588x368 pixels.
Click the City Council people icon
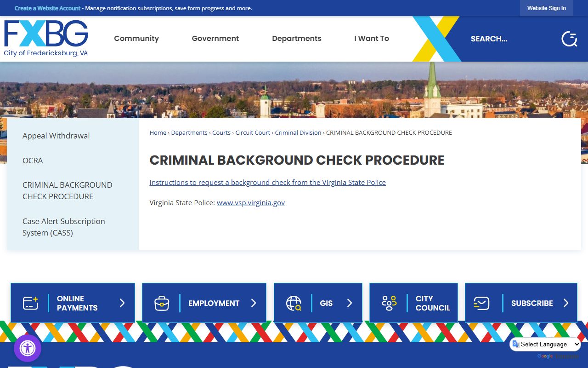click(389, 303)
